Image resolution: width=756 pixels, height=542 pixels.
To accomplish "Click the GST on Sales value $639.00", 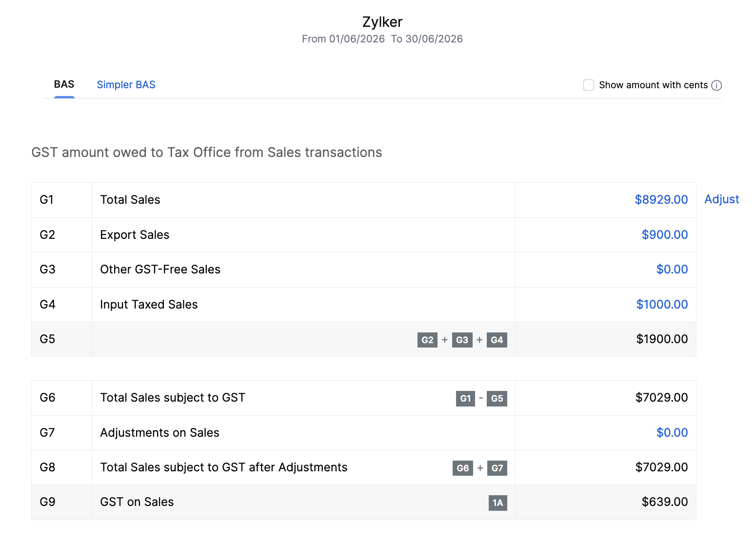I will 664,502.
